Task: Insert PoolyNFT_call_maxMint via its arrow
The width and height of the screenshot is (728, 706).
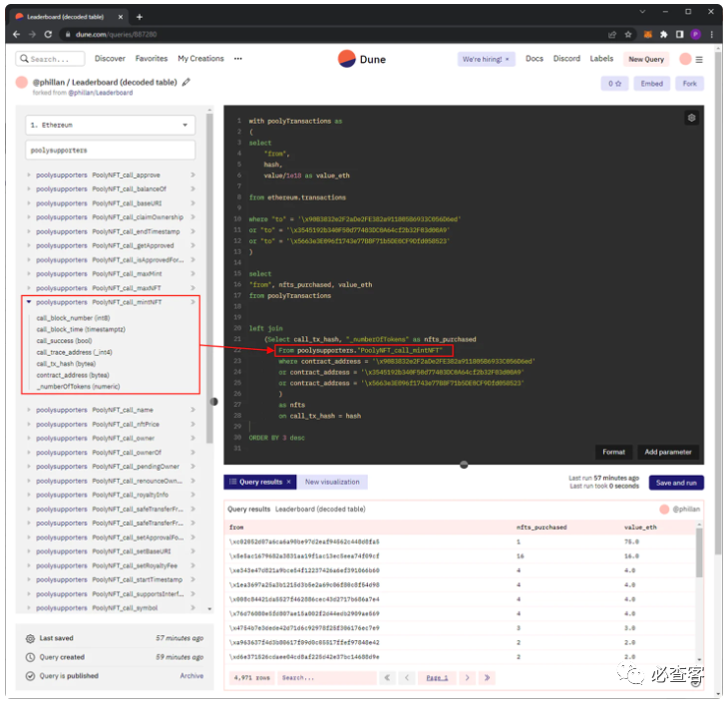Action: 192,274
